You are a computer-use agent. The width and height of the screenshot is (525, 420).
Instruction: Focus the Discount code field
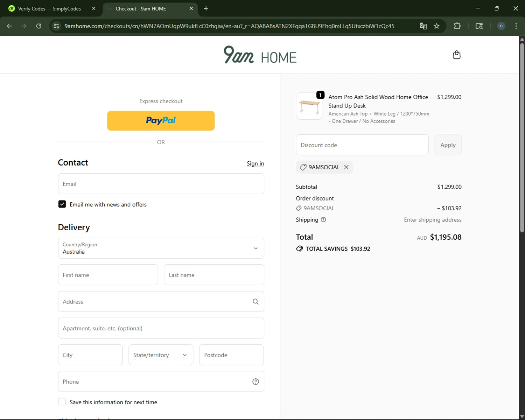pos(362,145)
